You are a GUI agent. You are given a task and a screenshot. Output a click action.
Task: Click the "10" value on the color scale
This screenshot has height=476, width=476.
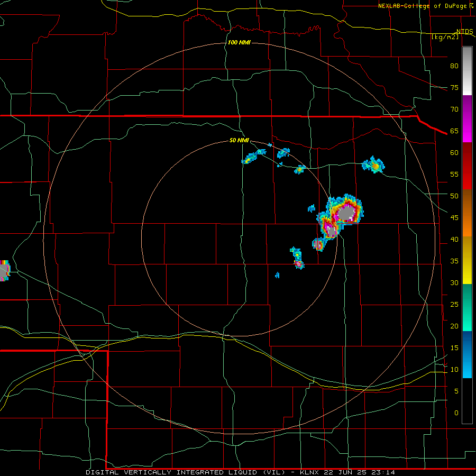[x=454, y=370]
